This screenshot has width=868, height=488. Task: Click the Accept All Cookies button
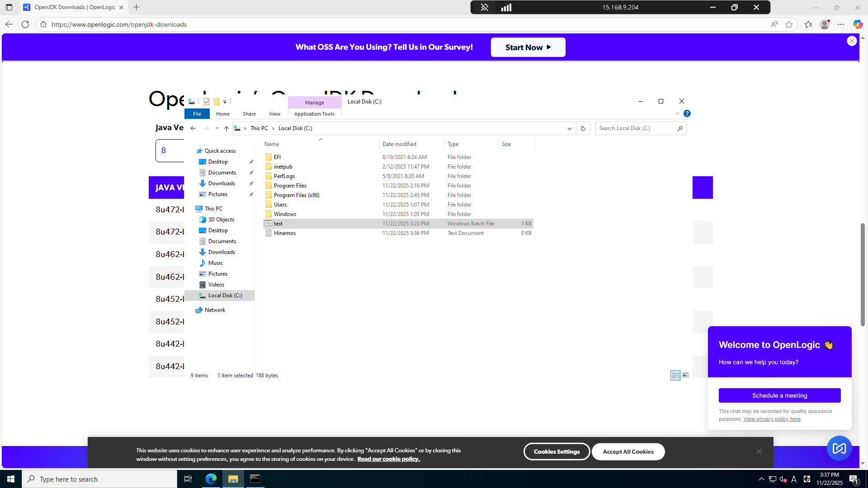628,452
